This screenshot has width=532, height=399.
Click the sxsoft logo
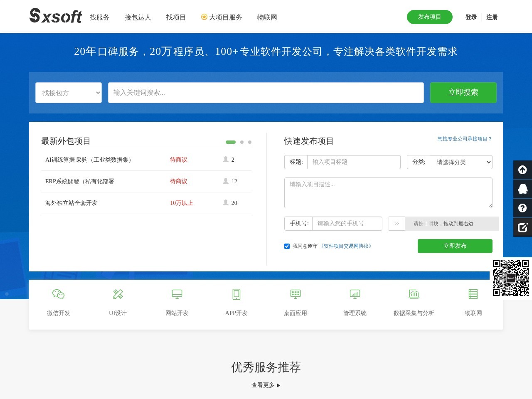click(56, 16)
